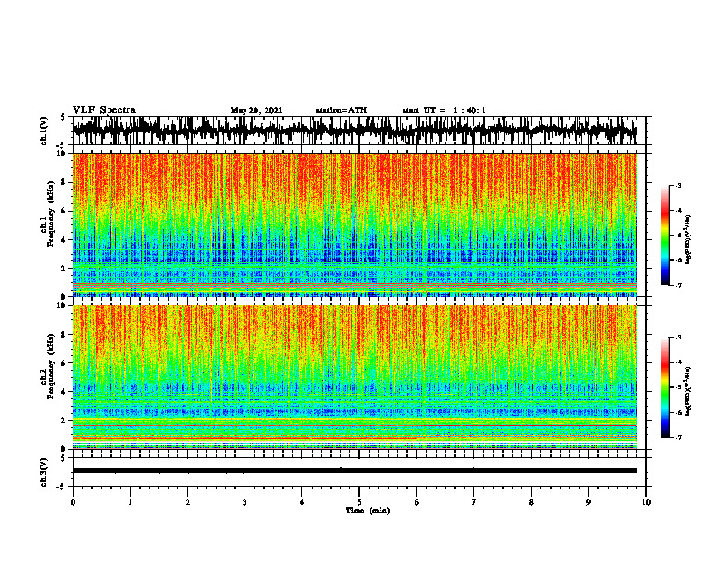
Task: Click the ch.2 color scale bar
Action: 665,387
